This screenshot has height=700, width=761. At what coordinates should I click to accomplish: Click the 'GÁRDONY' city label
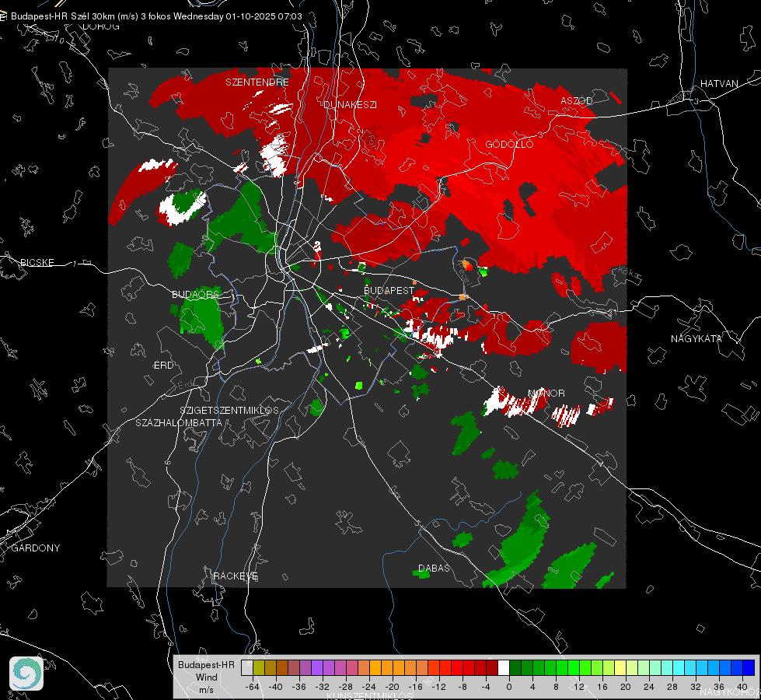tap(36, 548)
